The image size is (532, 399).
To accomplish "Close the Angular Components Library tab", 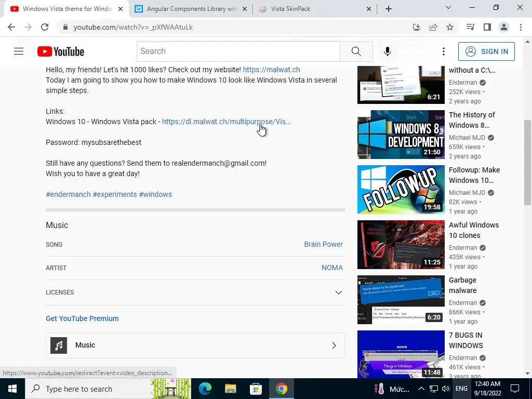I will [x=245, y=9].
